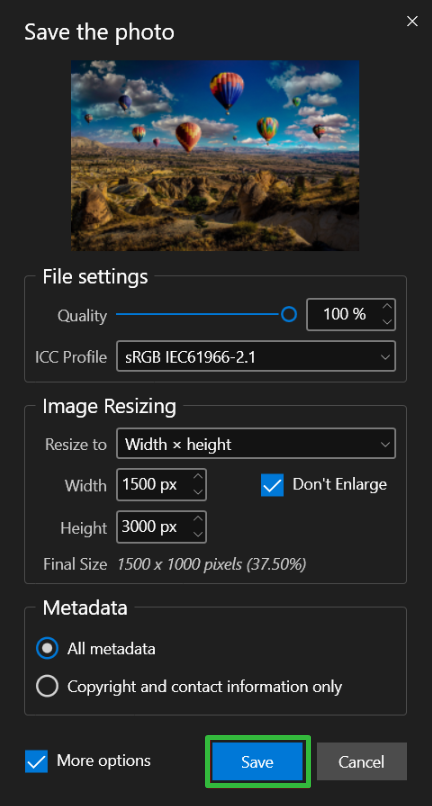This screenshot has width=432, height=806.
Task: Expand the Resize to dropdown
Action: (256, 444)
